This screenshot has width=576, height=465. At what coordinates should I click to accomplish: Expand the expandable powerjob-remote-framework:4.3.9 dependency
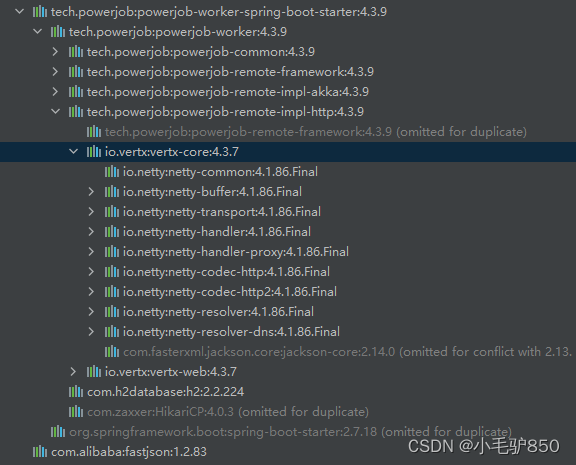coord(55,72)
